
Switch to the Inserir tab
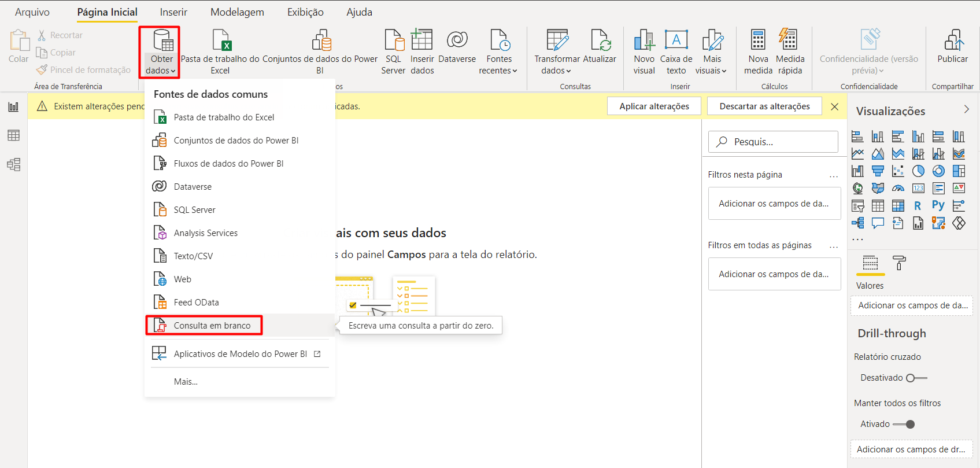point(173,12)
